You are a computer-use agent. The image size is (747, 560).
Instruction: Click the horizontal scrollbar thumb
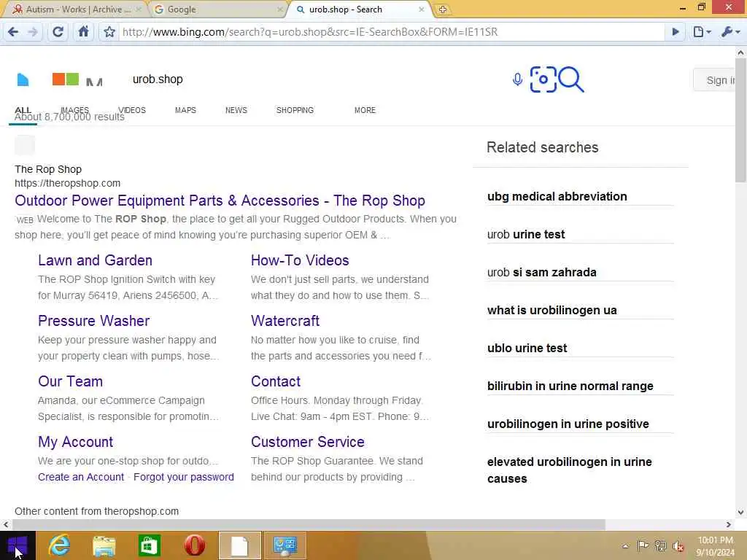pyautogui.click(x=309, y=524)
